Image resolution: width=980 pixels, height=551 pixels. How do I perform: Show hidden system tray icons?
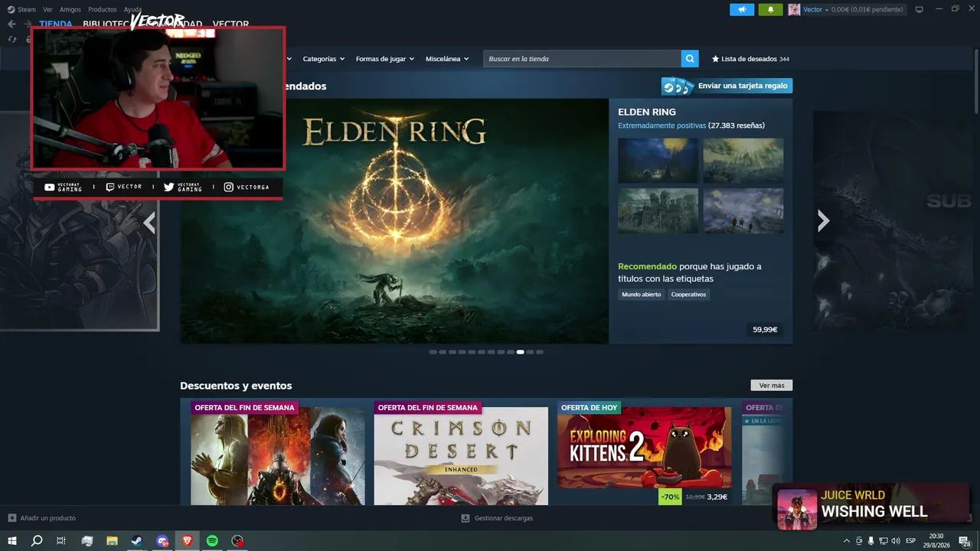tap(846, 541)
